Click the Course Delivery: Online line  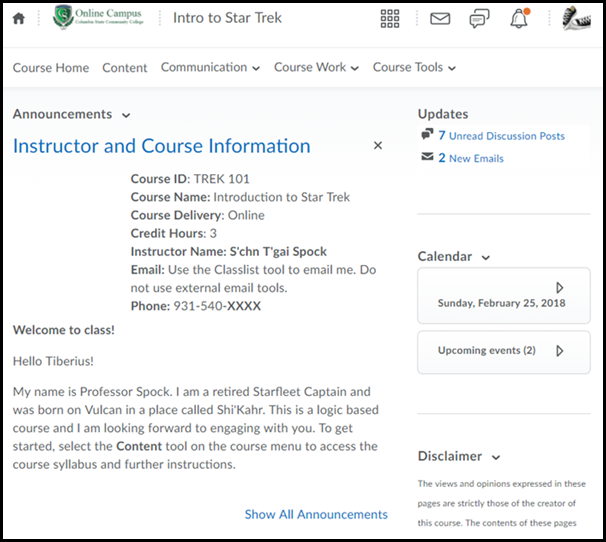click(198, 215)
